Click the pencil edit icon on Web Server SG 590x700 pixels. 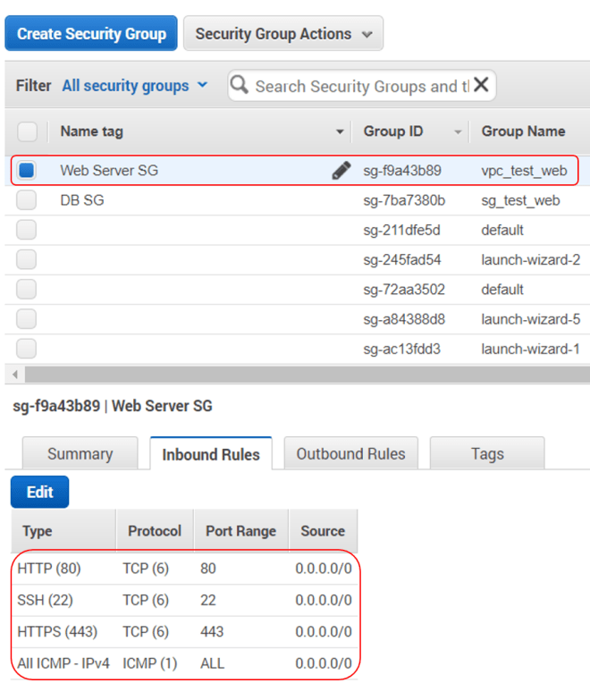click(x=341, y=171)
